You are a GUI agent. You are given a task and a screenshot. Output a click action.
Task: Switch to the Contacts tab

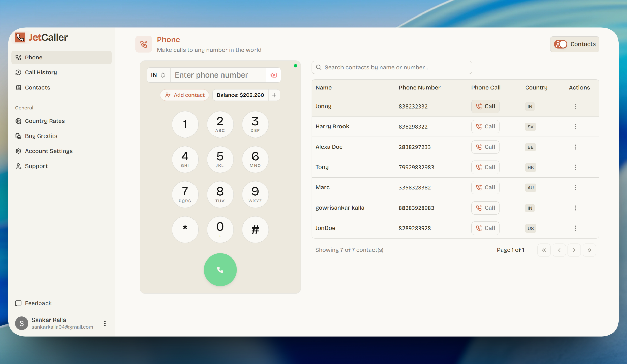click(574, 44)
